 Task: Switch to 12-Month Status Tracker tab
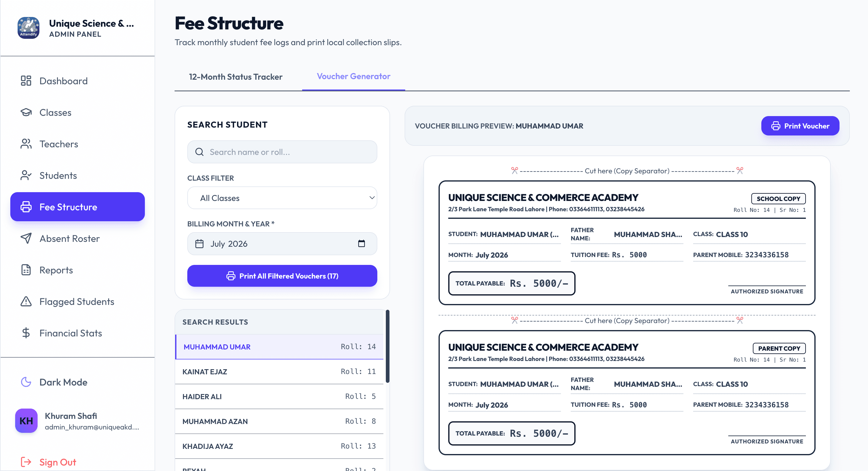[x=235, y=77]
